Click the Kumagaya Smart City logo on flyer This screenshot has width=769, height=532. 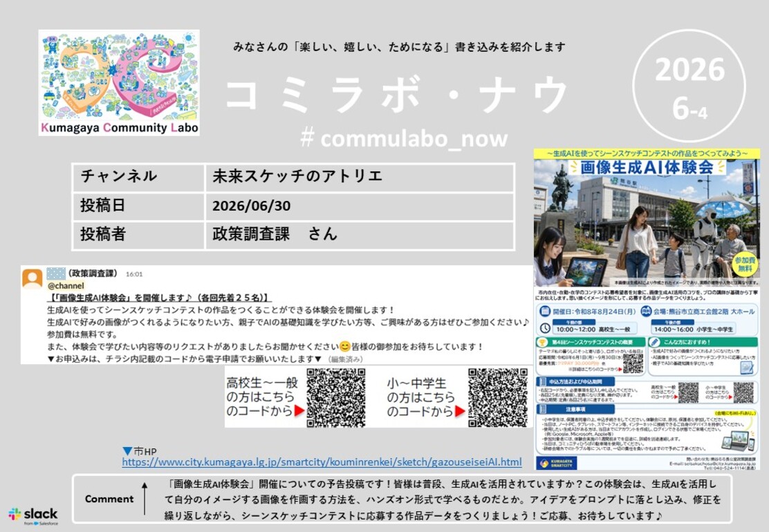pos(556,464)
